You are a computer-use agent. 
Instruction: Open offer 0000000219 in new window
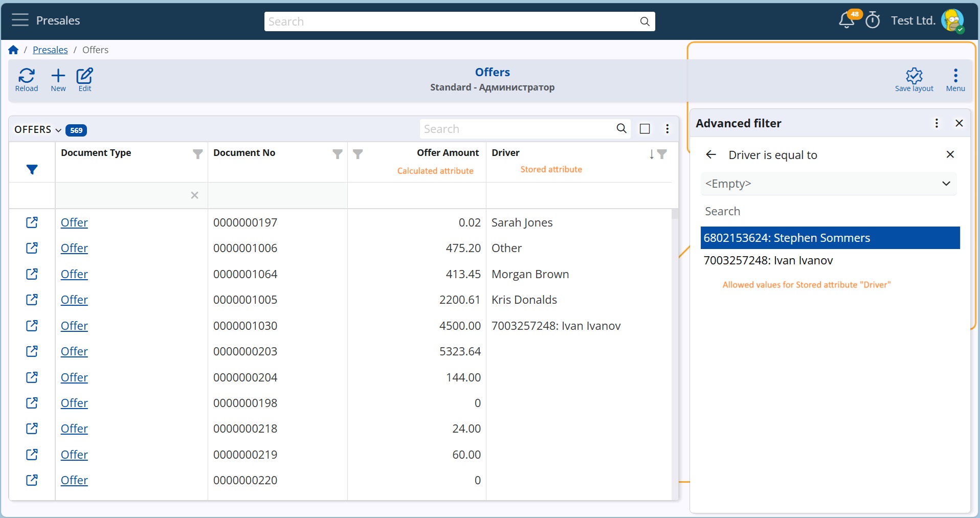coord(32,455)
